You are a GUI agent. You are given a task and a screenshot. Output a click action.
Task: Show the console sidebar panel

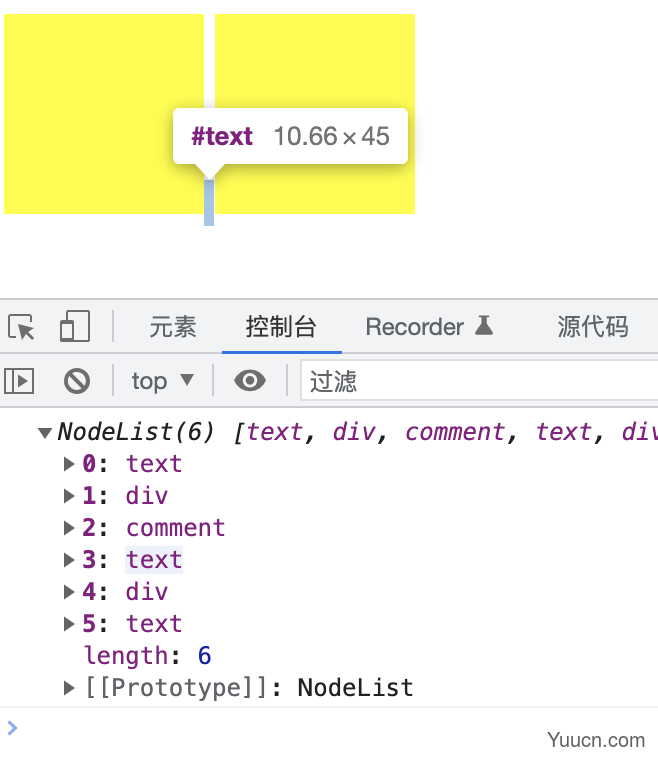coord(19,381)
